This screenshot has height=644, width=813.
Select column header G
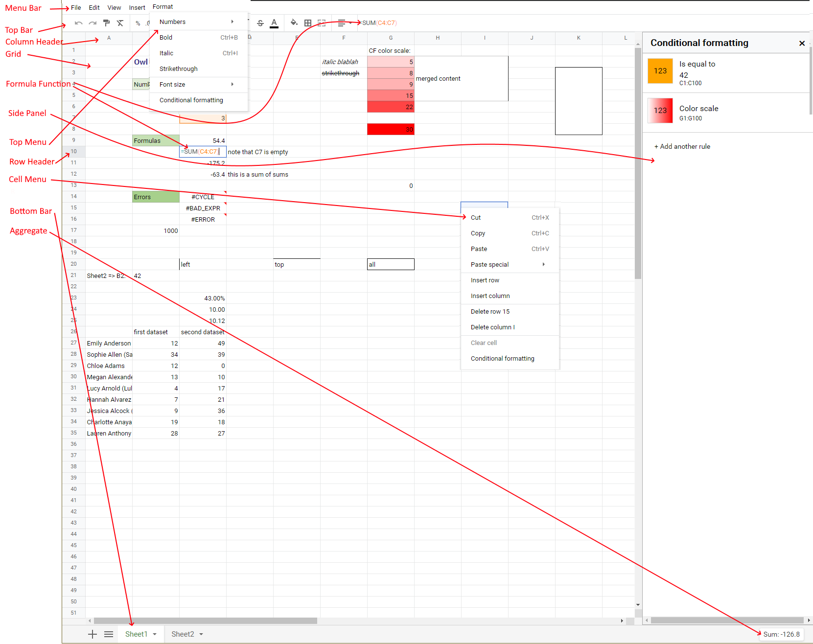tap(391, 38)
